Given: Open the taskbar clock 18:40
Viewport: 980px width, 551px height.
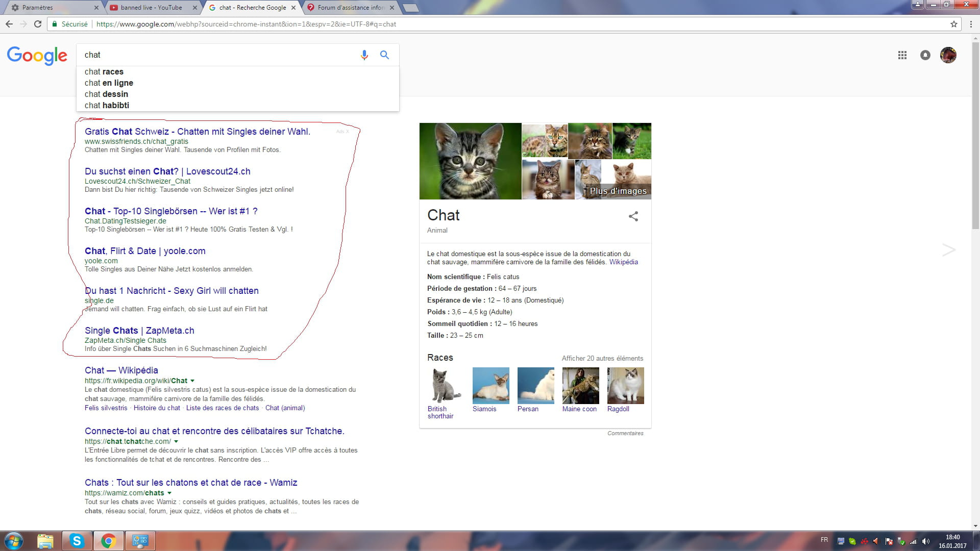Looking at the screenshot, I should tap(952, 541).
